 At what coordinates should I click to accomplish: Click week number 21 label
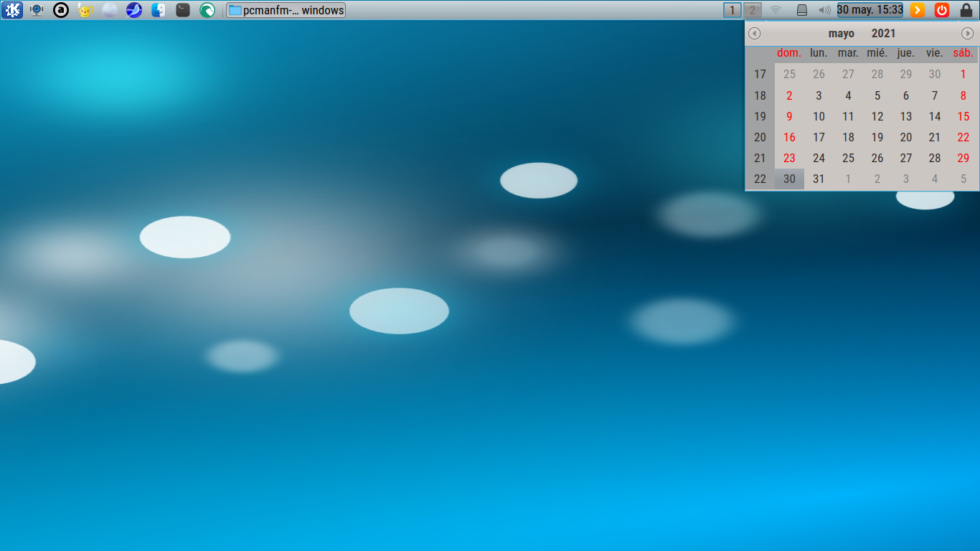pos(760,158)
